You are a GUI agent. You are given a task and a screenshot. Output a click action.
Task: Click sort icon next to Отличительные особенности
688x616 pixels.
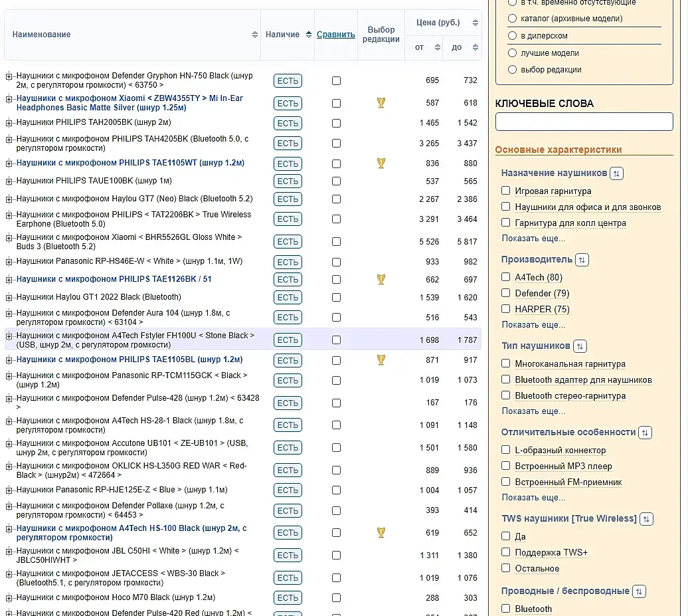[645, 433]
